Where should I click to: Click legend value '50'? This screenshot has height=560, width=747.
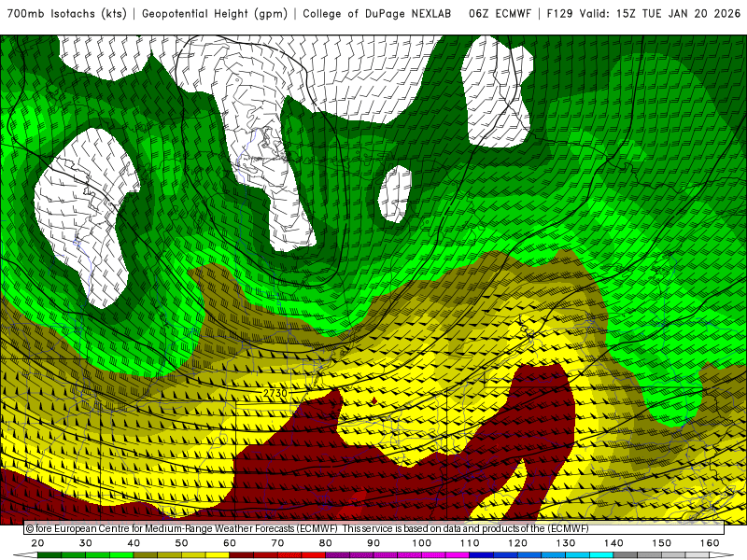click(181, 543)
